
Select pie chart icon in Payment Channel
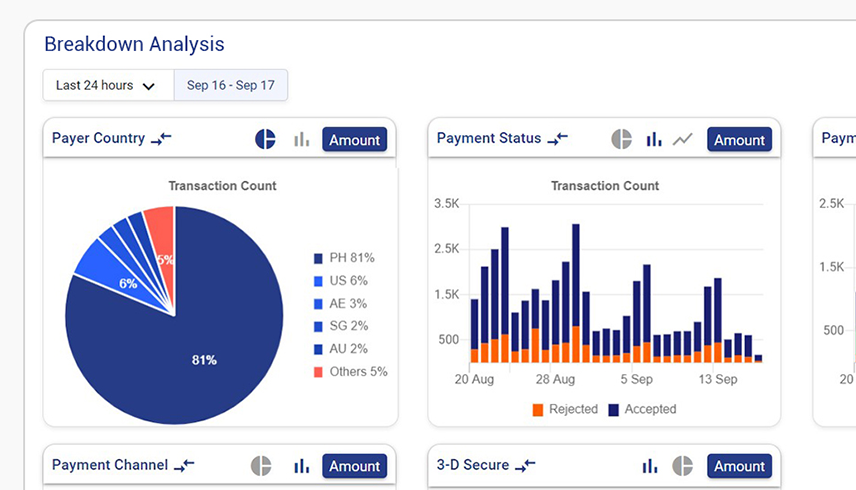tap(261, 466)
